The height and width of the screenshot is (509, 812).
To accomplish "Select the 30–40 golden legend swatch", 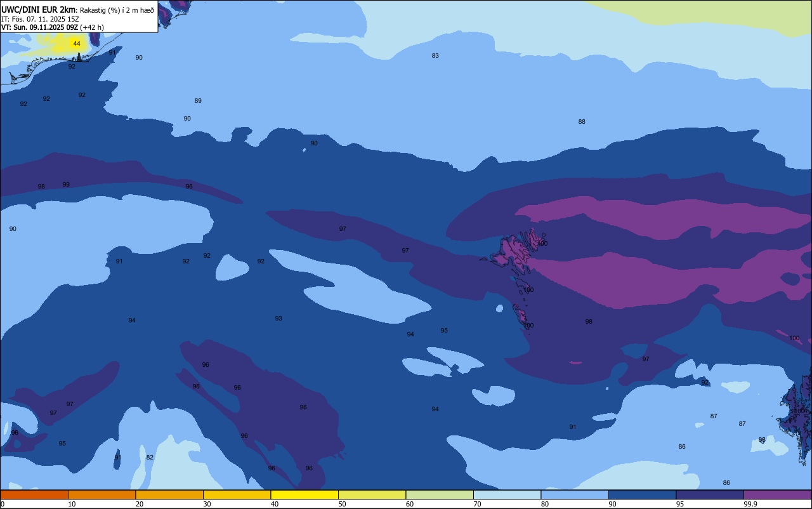I will tap(237, 494).
